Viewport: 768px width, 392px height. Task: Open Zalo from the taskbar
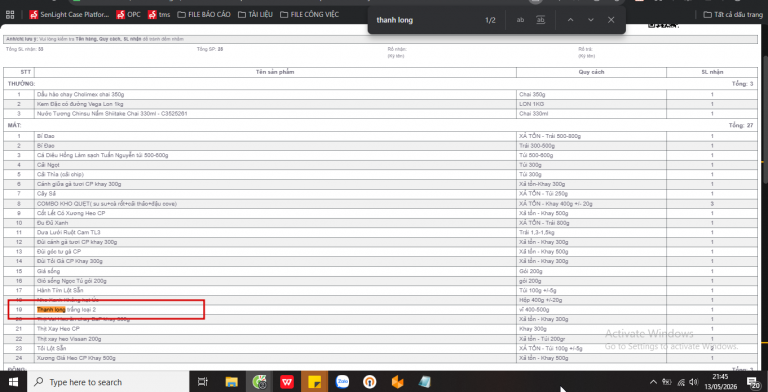[x=342, y=382]
